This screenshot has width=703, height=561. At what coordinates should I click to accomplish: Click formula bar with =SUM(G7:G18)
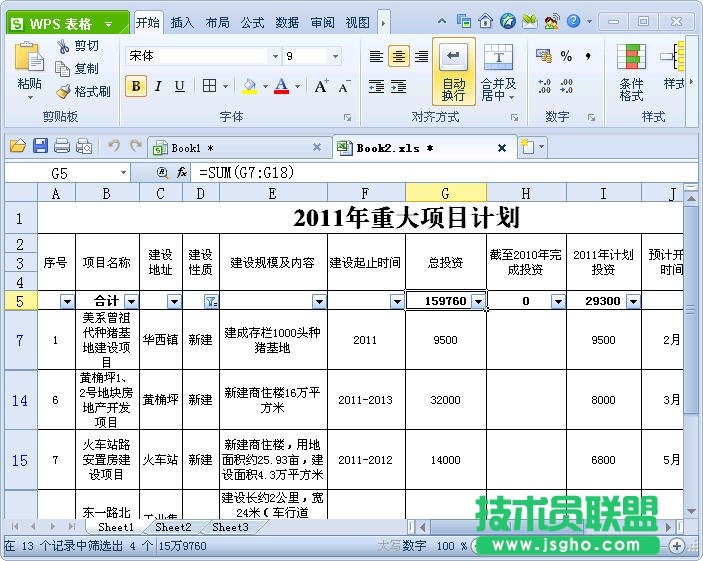pyautogui.click(x=442, y=173)
